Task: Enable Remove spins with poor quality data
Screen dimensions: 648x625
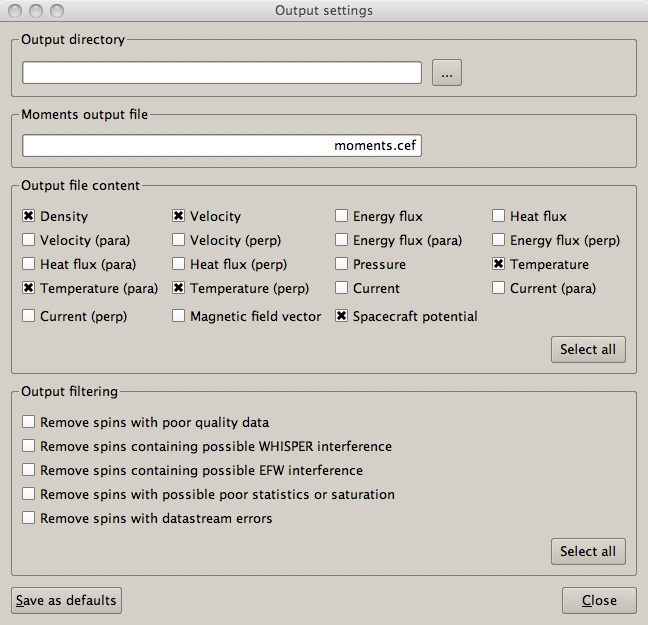Action: tap(29, 422)
